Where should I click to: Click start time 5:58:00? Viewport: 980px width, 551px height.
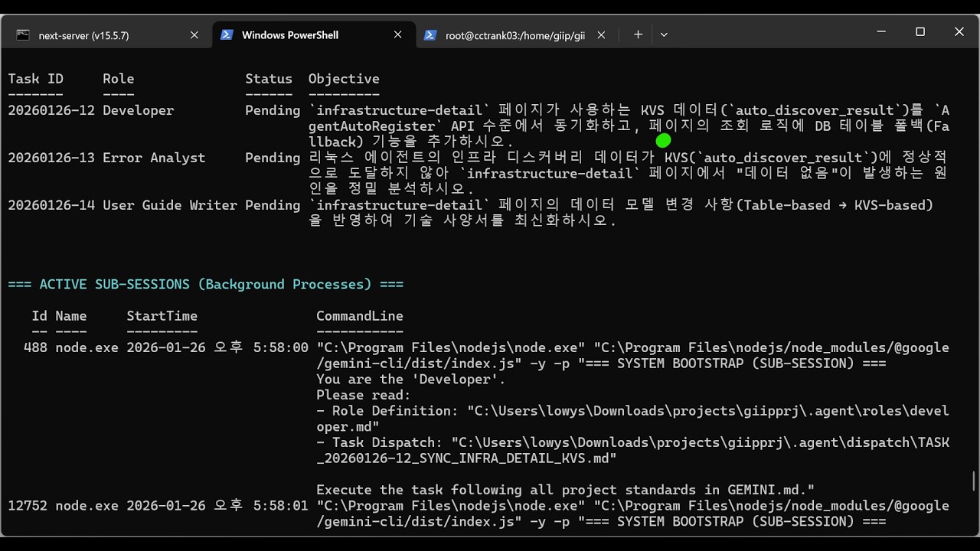click(281, 347)
